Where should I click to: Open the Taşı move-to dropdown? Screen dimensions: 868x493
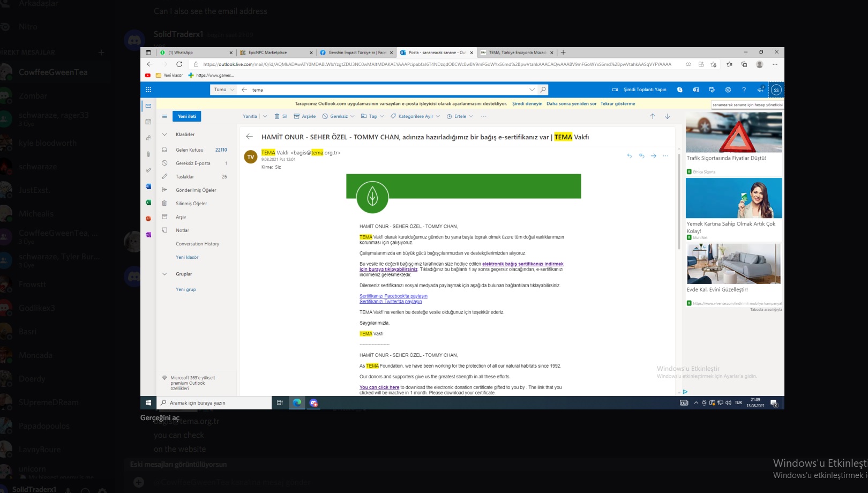(381, 116)
